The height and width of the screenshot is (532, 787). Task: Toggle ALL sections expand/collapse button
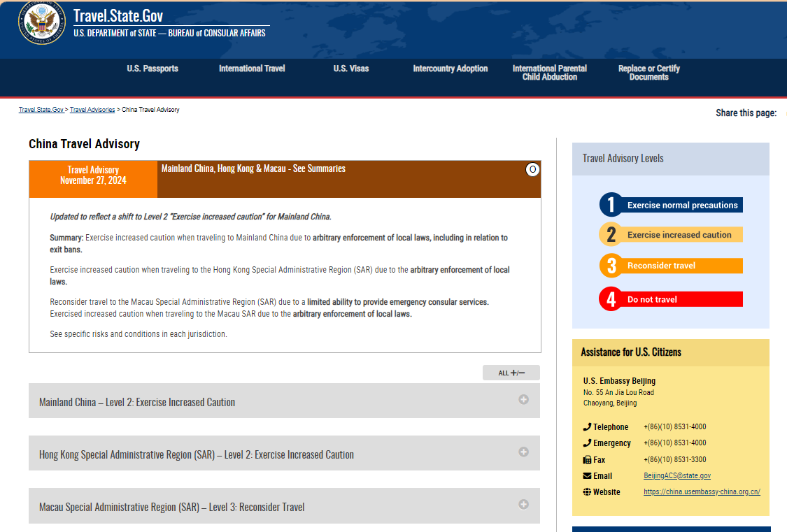[x=511, y=373]
